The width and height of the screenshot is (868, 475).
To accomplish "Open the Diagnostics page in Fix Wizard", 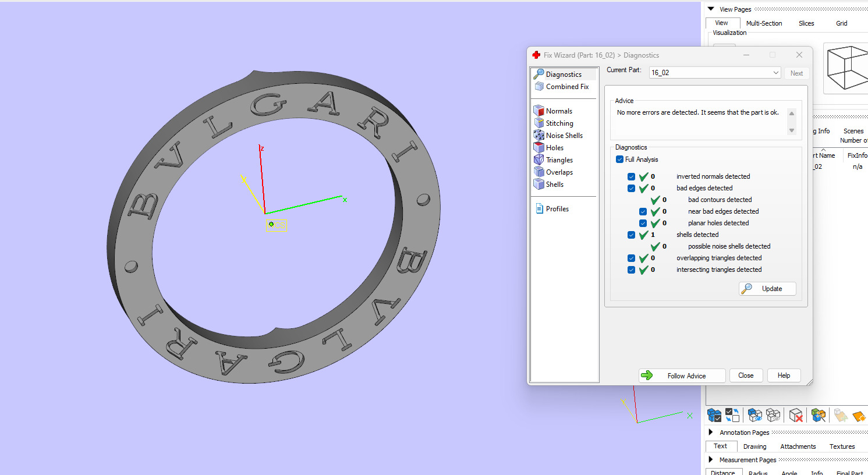I will [563, 75].
